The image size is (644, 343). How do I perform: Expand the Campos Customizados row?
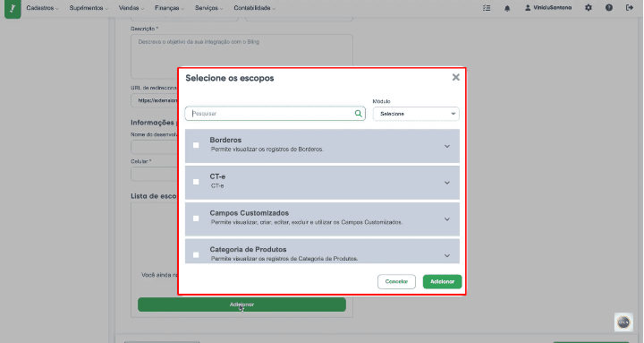click(447, 219)
